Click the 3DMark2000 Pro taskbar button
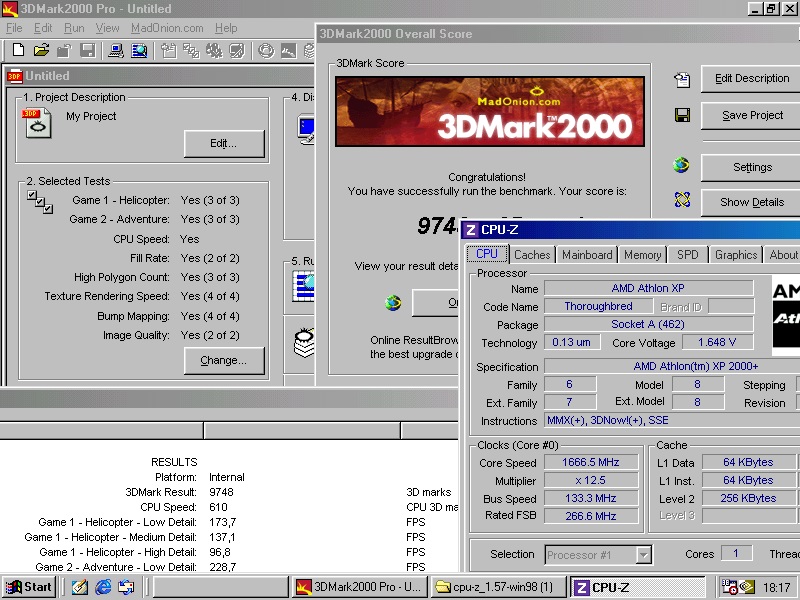The height and width of the screenshot is (600, 800). click(x=361, y=587)
